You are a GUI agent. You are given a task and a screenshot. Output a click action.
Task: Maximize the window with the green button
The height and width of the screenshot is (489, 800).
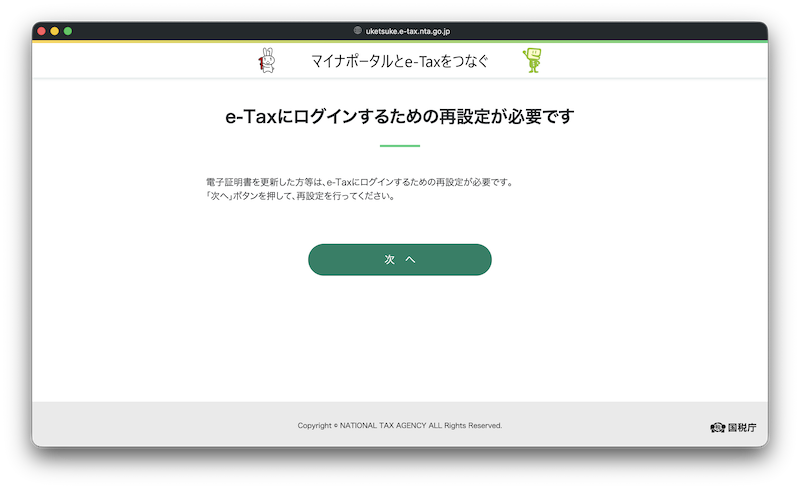point(68,31)
